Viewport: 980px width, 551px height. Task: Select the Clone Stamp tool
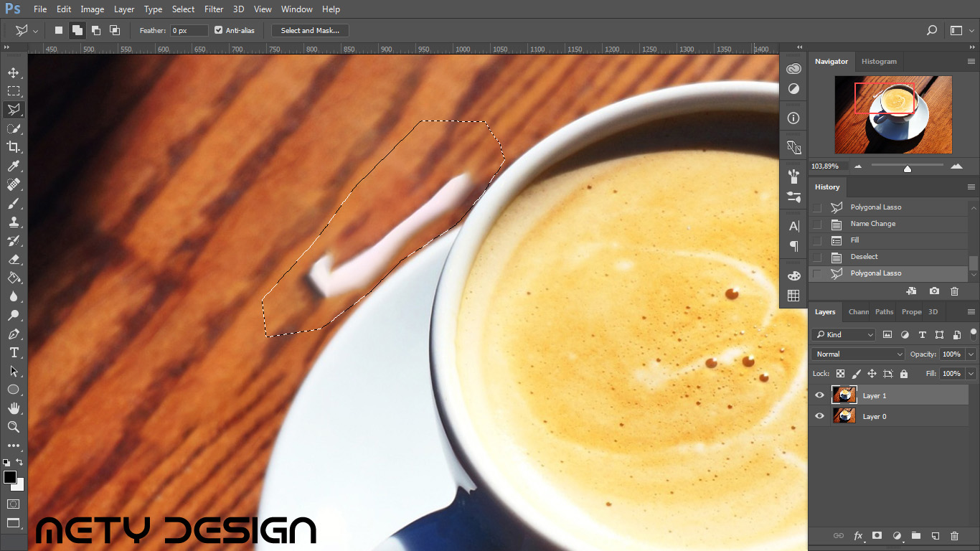[14, 222]
